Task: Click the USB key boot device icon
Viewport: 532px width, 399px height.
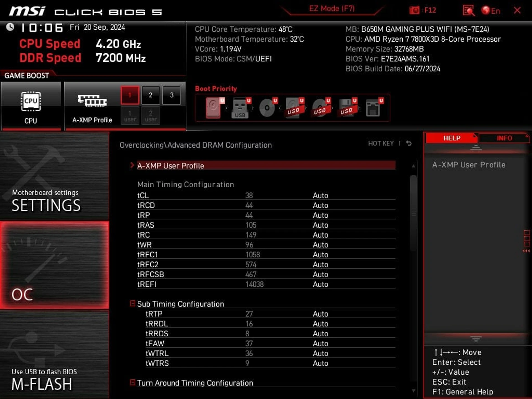Action: (241, 108)
